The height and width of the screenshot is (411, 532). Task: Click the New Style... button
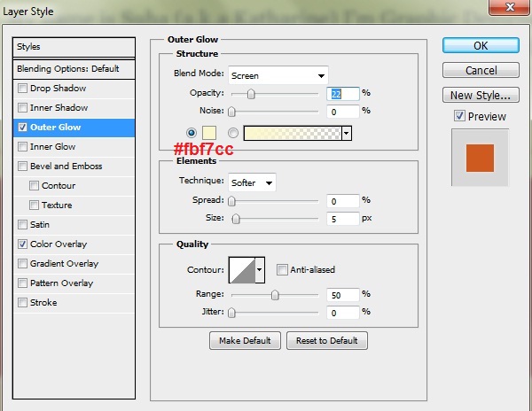coord(480,95)
